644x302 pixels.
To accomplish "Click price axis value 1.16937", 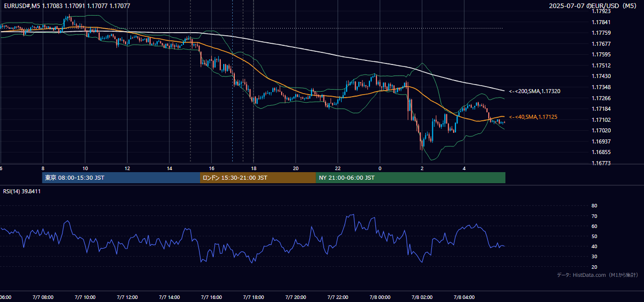I will (601, 141).
